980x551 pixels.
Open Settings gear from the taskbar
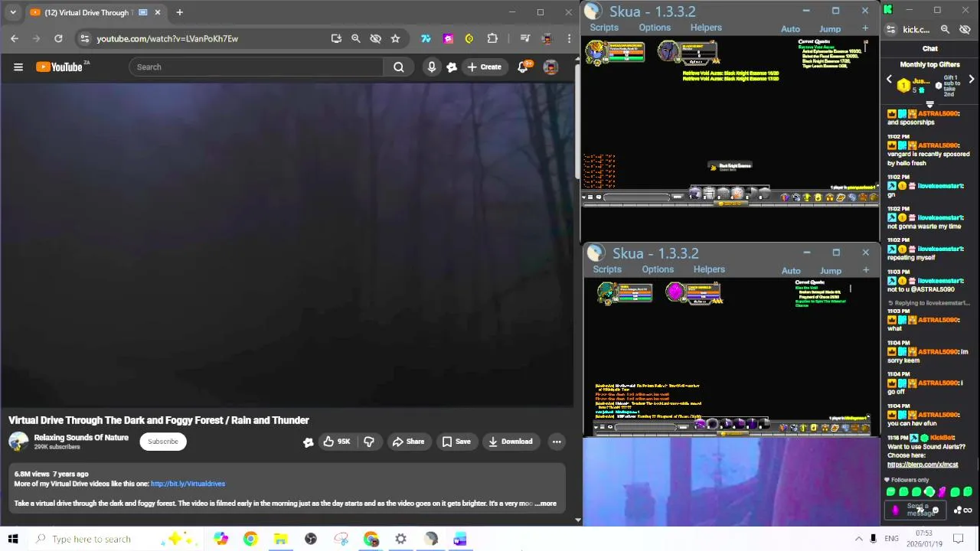[x=401, y=539]
